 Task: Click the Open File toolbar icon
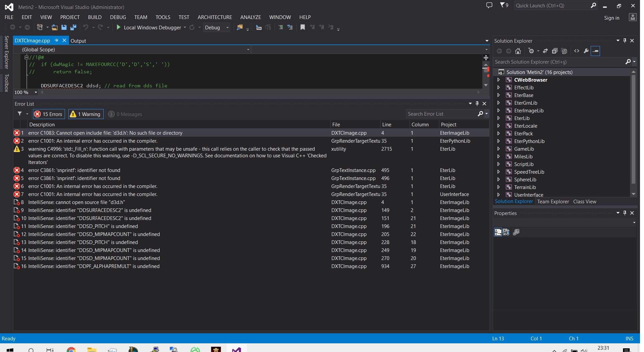(54, 27)
